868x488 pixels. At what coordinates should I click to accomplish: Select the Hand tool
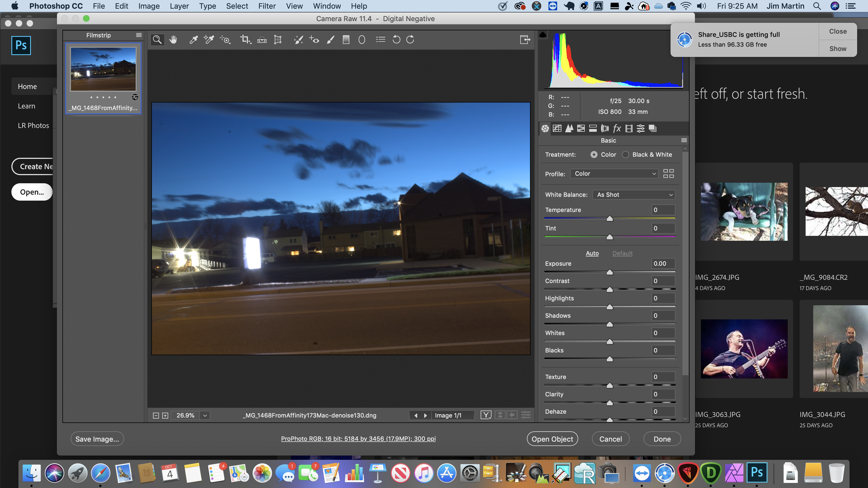tap(173, 39)
